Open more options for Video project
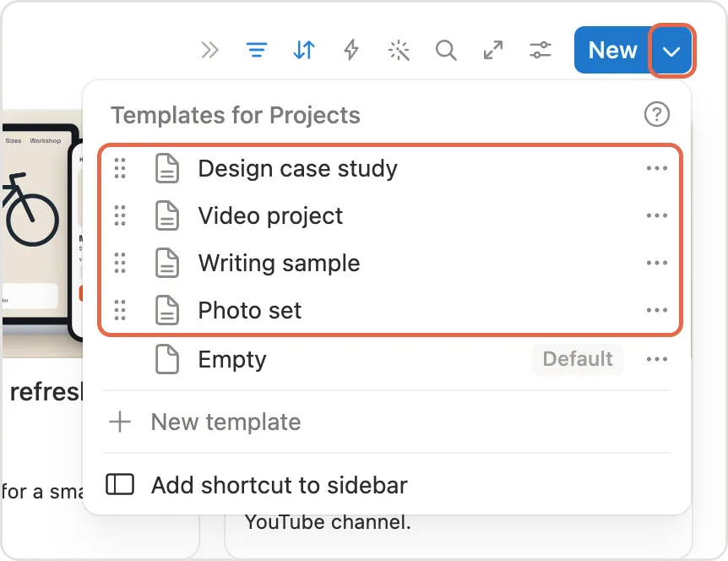The image size is (728, 561). tap(657, 215)
